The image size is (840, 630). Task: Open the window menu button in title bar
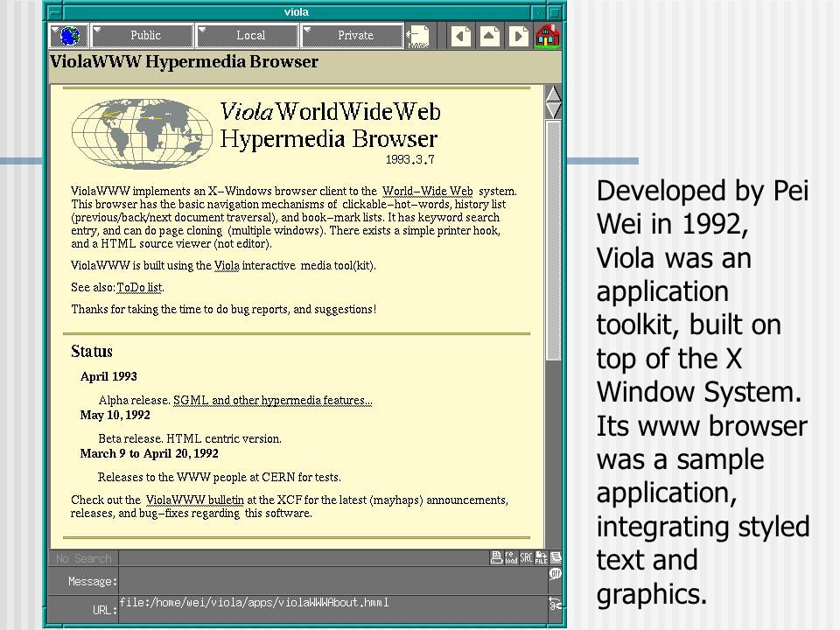click(54, 11)
